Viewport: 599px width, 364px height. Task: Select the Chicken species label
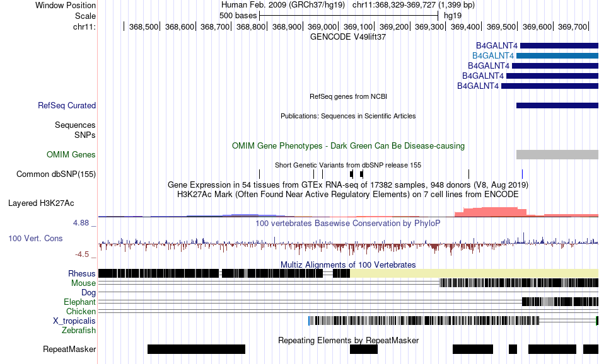click(x=81, y=311)
